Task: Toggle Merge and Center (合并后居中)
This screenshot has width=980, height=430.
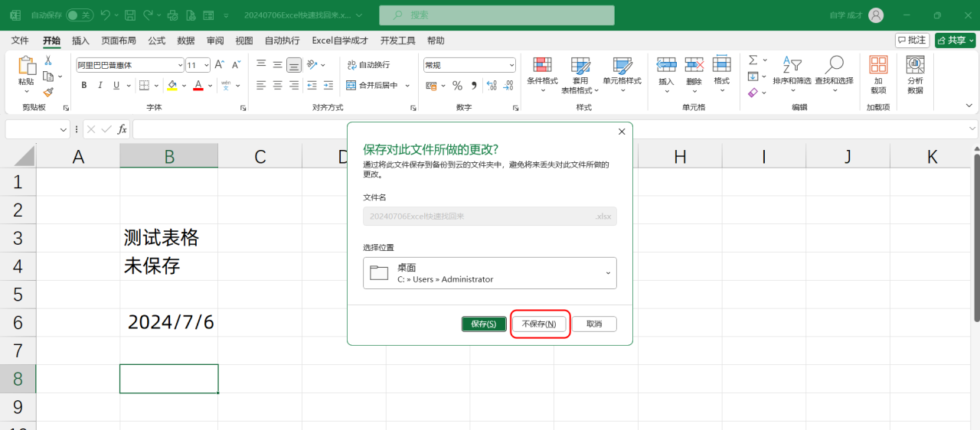Action: [x=372, y=86]
